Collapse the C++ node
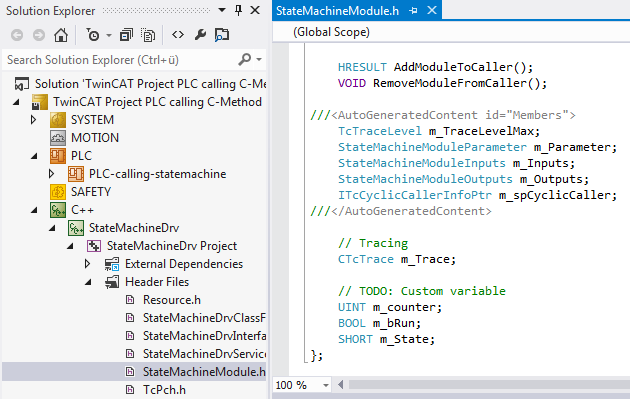The width and height of the screenshot is (630, 399). tap(34, 210)
